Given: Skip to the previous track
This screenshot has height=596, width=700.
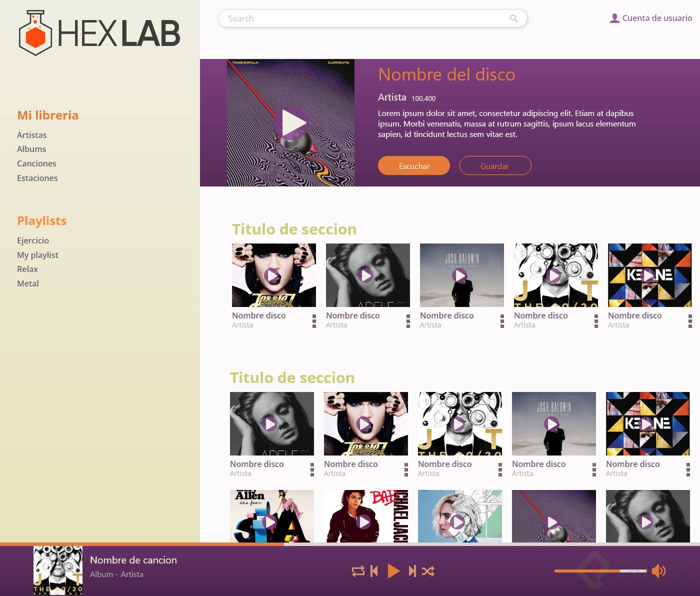Looking at the screenshot, I should coord(374,571).
